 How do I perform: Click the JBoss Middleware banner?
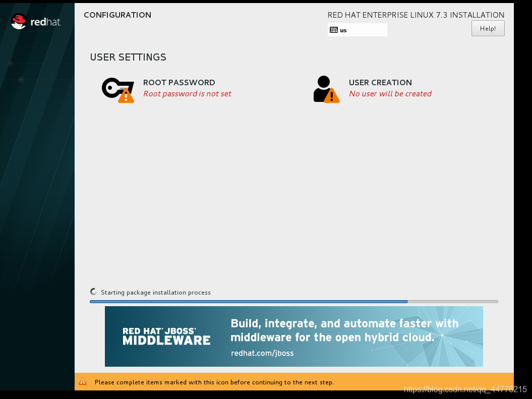click(x=294, y=336)
